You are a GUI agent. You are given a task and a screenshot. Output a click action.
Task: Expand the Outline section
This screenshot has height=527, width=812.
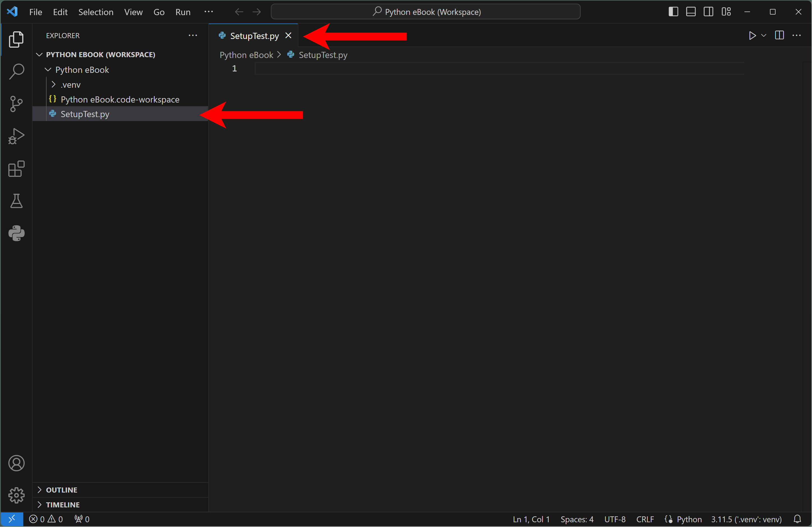(x=121, y=490)
